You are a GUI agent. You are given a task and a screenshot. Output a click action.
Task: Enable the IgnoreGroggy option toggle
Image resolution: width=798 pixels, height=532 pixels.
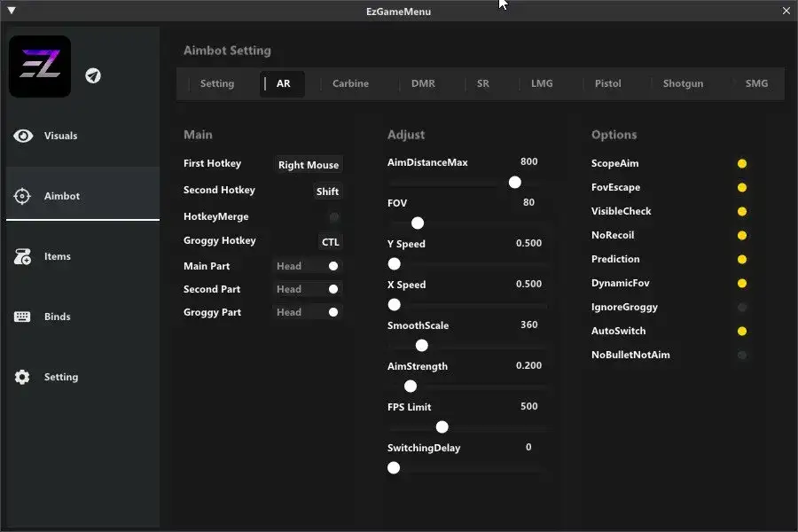tap(741, 308)
